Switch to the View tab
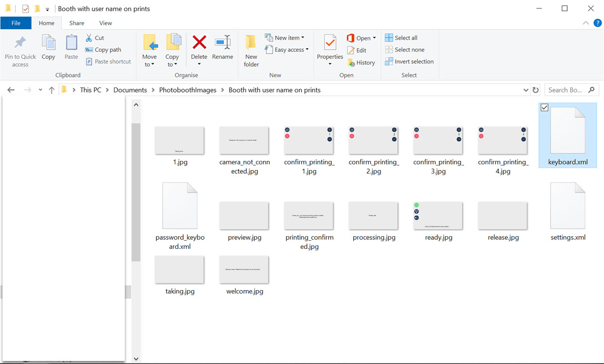This screenshot has width=604, height=364. 106,23
